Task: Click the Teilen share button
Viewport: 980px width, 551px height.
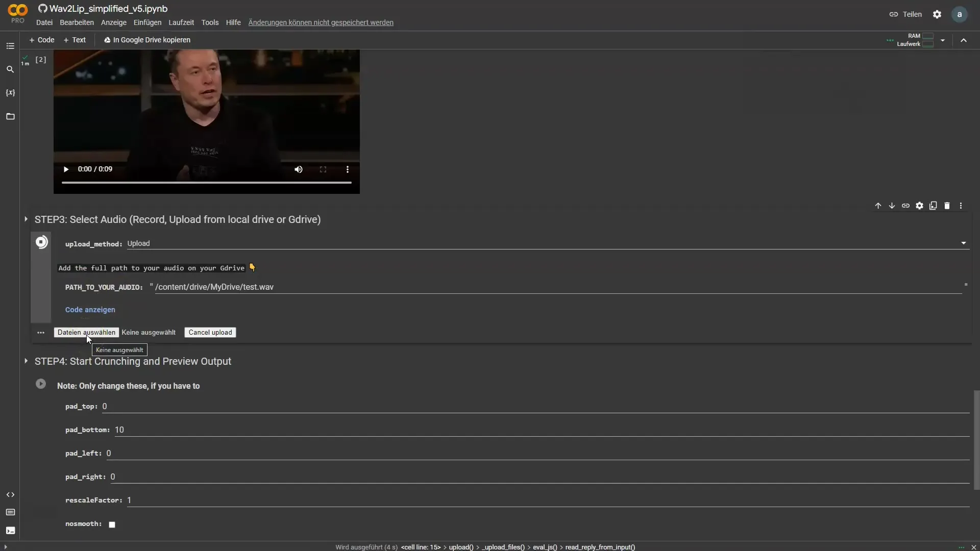Action: click(x=906, y=14)
